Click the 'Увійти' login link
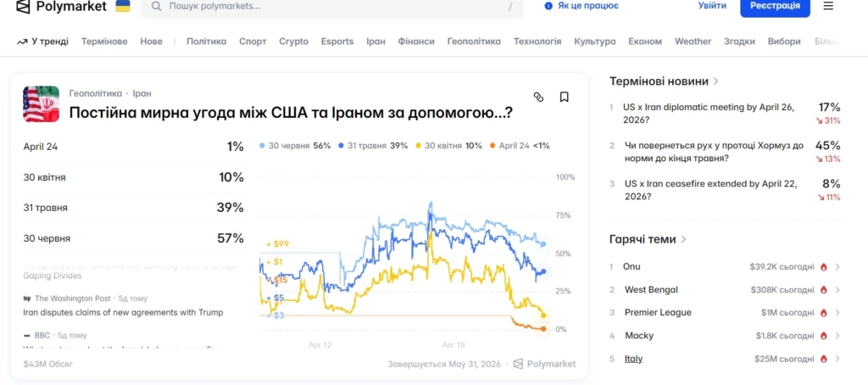Image resolution: width=868 pixels, height=385 pixels. click(712, 6)
